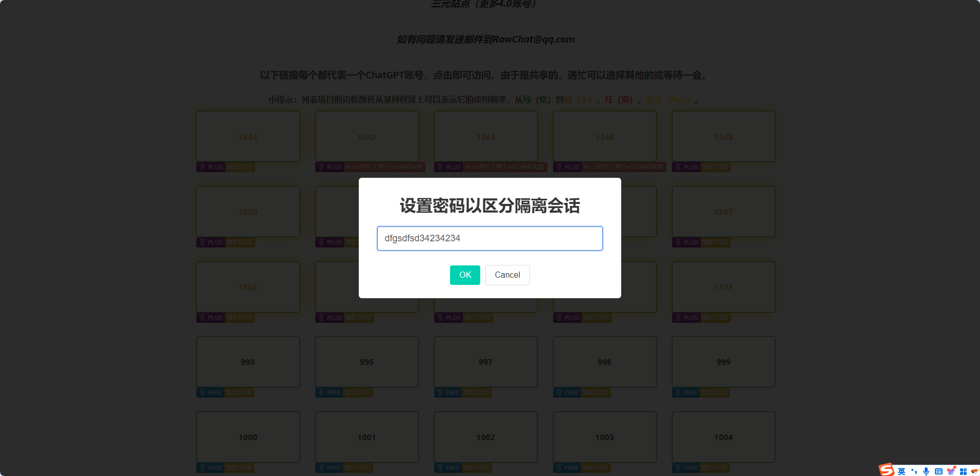Click the PLUS badge icon under account 1367
This screenshot has width=980, height=476.
click(678, 242)
